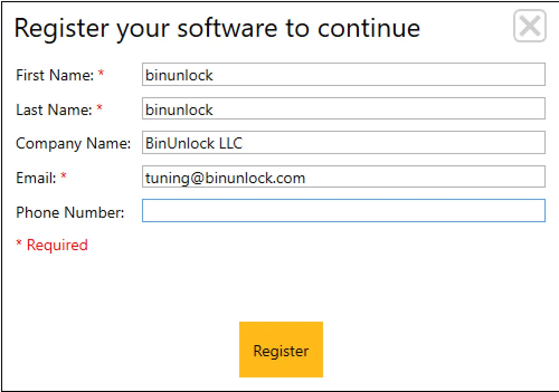Click into the Email input field
The width and height of the screenshot is (559, 392).
click(343, 178)
